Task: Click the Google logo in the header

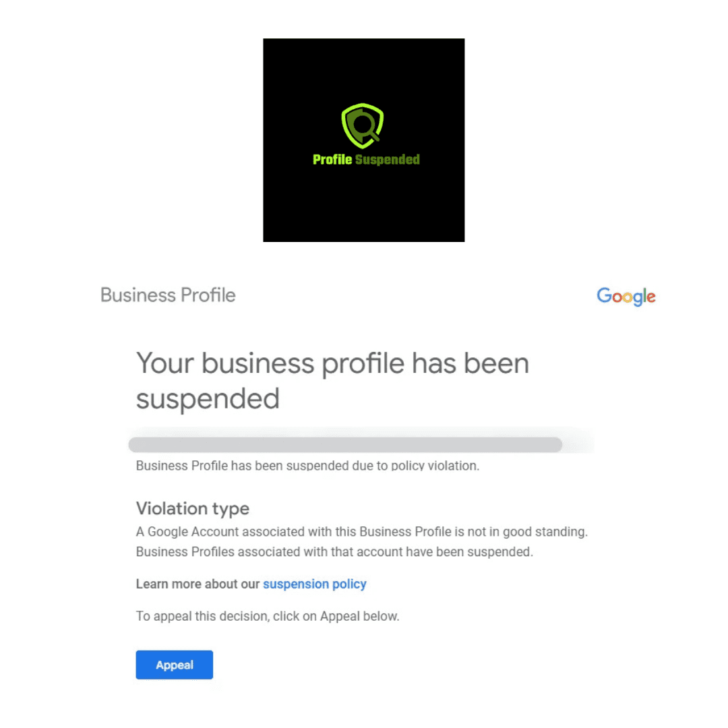Action: click(x=626, y=296)
